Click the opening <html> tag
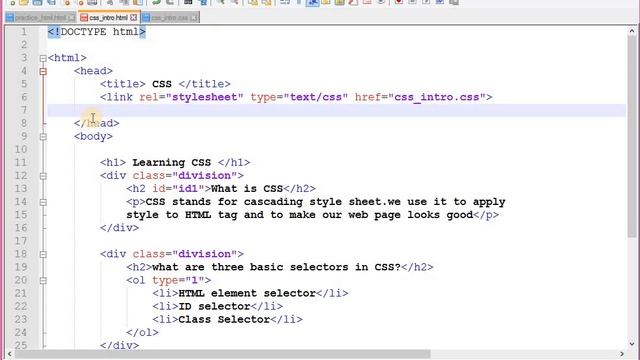The width and height of the screenshot is (640, 360). click(67, 58)
